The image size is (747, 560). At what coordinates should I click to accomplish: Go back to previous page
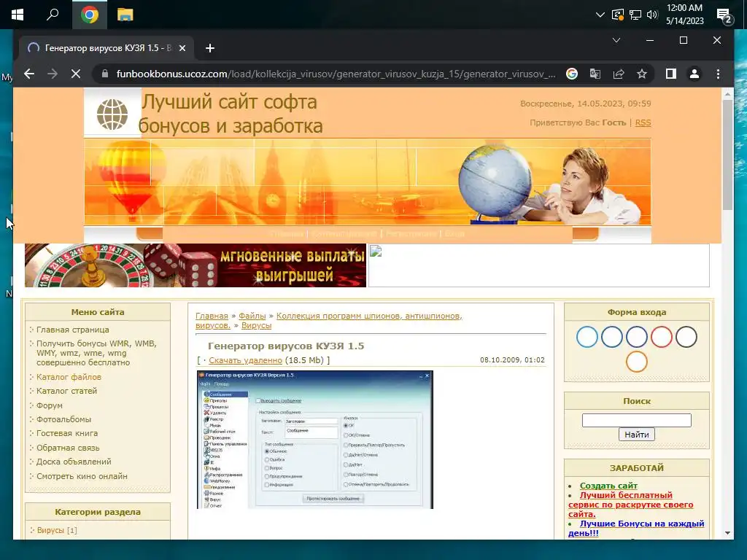click(29, 74)
